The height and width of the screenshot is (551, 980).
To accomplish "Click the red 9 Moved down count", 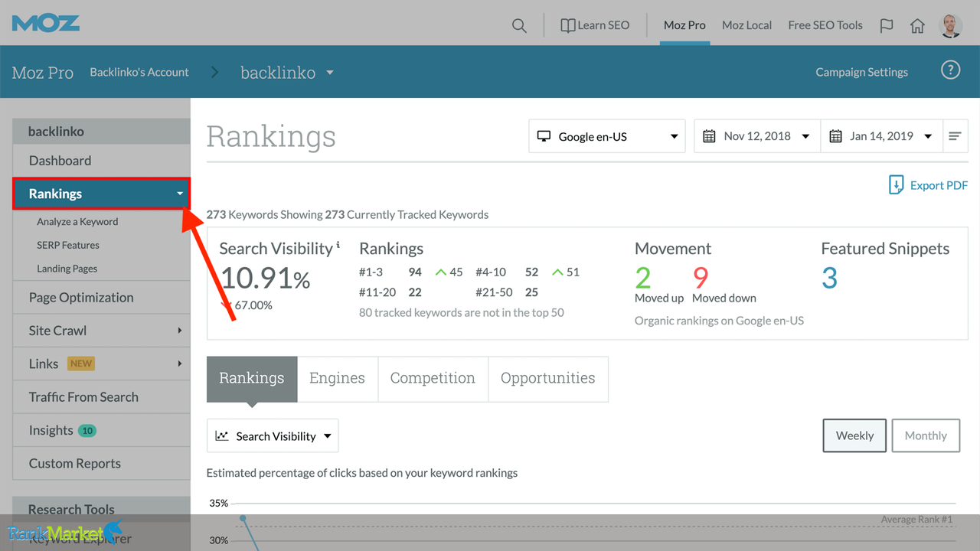I will [x=701, y=278].
